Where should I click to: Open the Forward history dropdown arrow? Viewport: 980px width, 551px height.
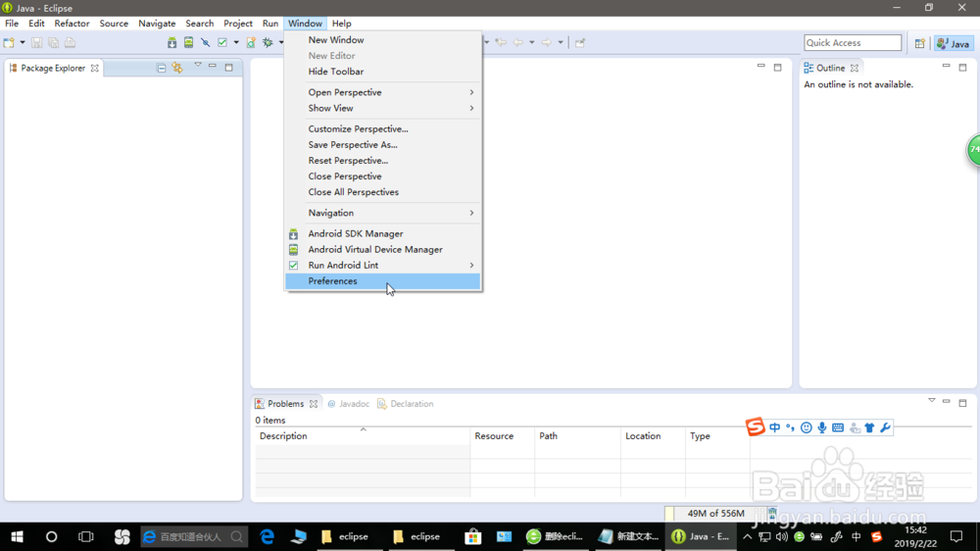561,42
